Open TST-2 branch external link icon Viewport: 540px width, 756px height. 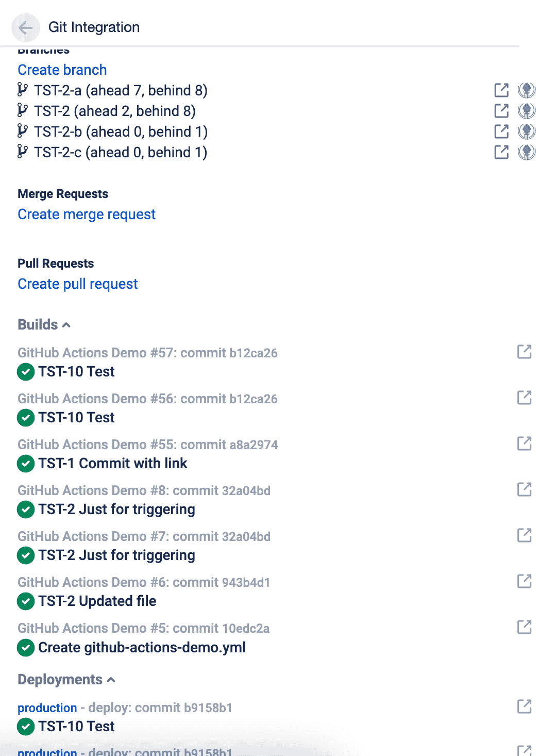pos(501,111)
